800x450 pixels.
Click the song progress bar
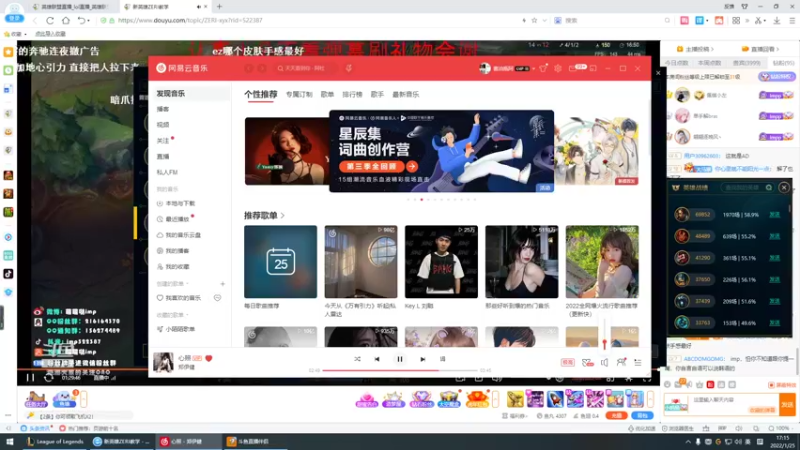pos(400,370)
